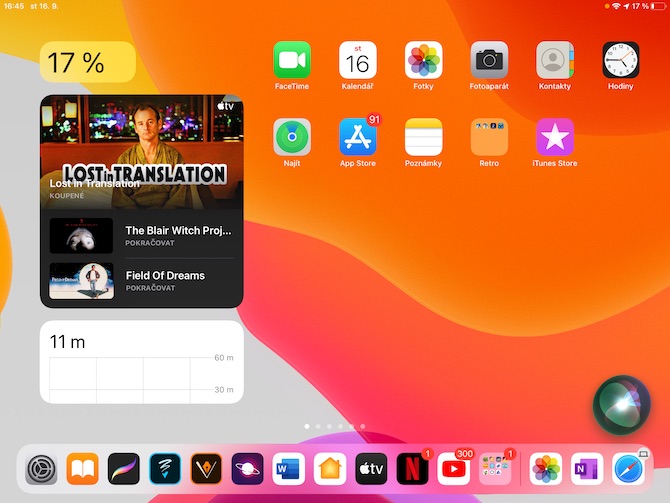The height and width of the screenshot is (503, 670).
Task: Open the Books app in dock
Action: (82, 469)
